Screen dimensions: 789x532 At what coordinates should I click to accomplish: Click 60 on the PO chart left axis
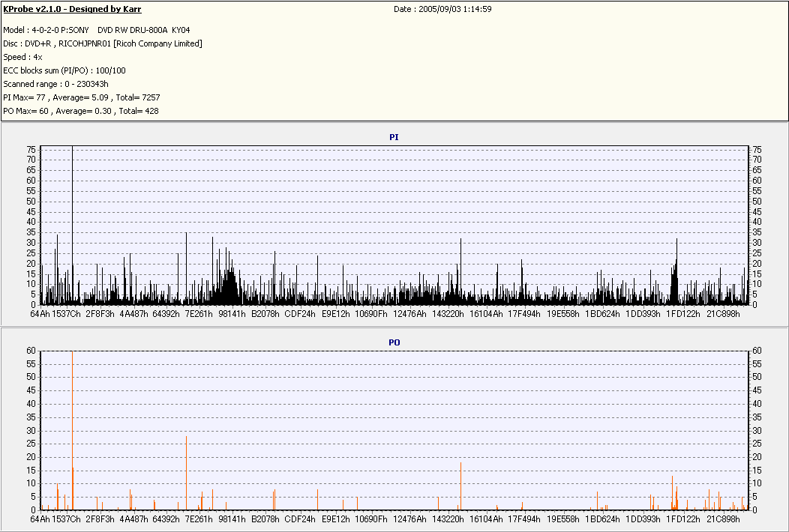click(31, 351)
